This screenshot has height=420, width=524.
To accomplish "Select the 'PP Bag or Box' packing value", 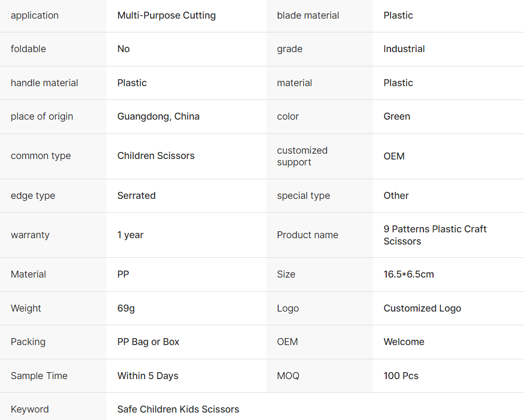I will point(148,342).
